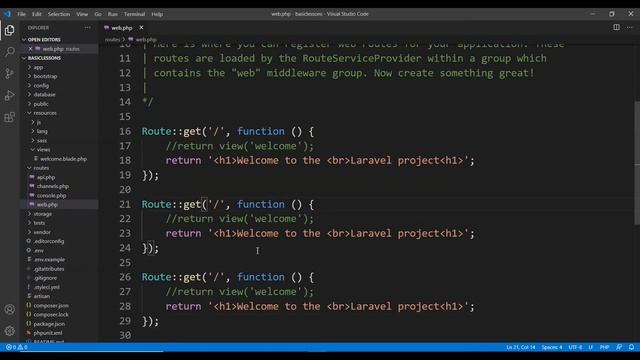The image size is (640, 360).
Task: Change UTF-8 file encoding
Action: pyautogui.click(x=576, y=347)
